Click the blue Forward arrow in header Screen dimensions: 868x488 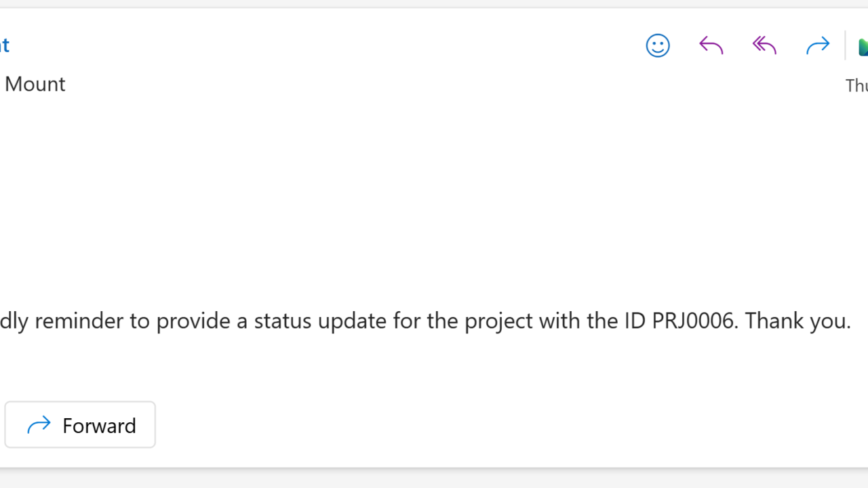pyautogui.click(x=818, y=45)
